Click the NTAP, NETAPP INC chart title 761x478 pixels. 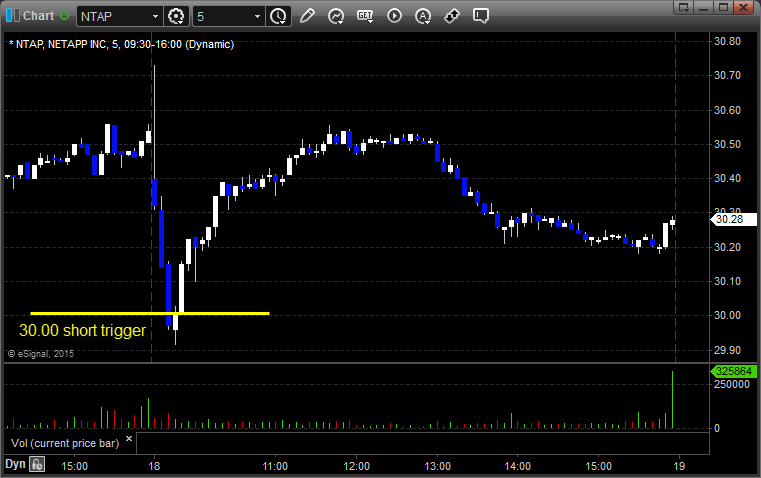pos(122,44)
